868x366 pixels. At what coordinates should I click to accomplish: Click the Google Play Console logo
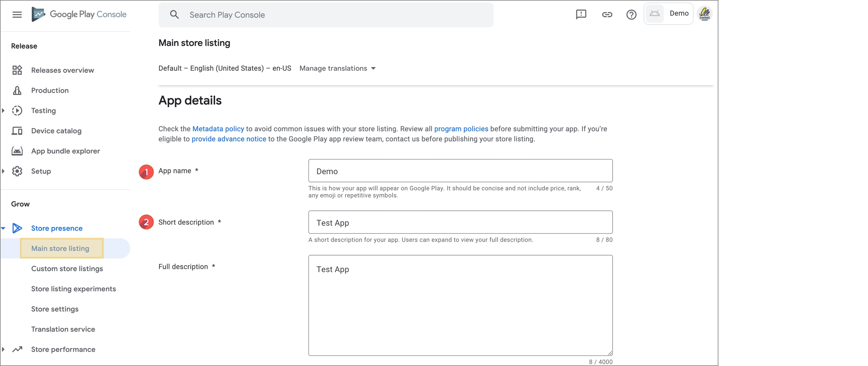tap(79, 14)
